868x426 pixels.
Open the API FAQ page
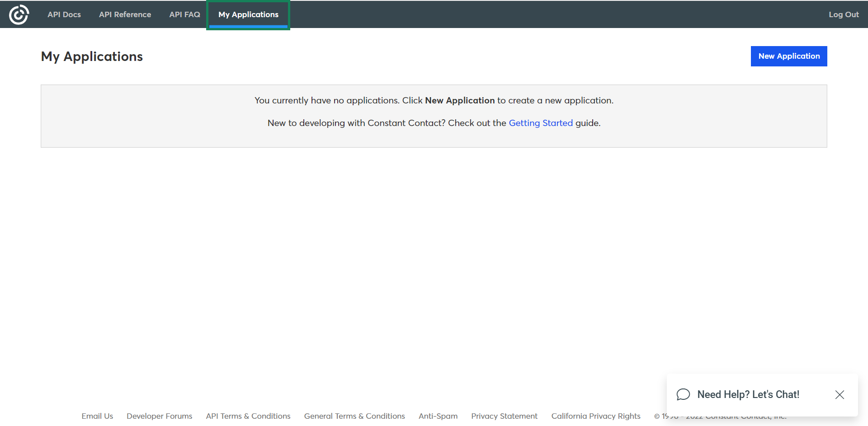184,14
